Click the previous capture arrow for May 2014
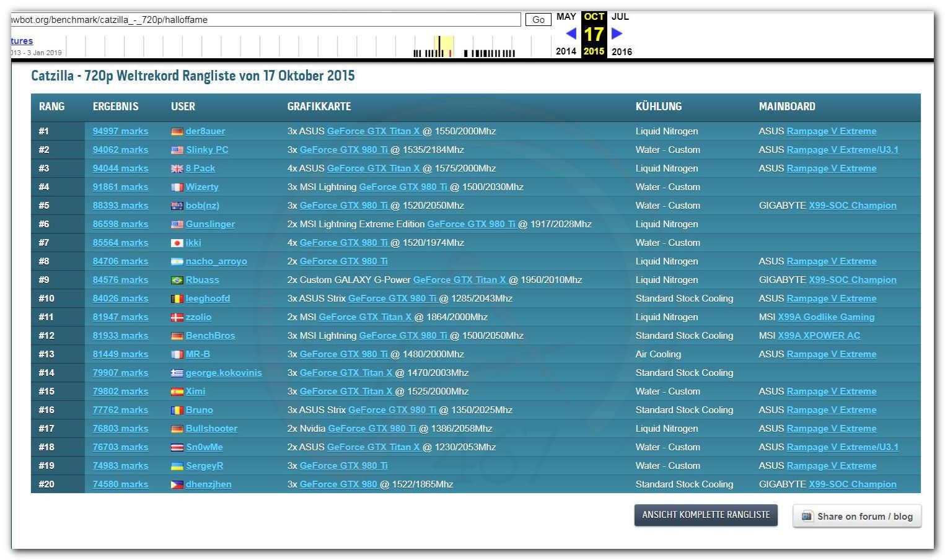This screenshot has height=560, width=945. coord(571,33)
